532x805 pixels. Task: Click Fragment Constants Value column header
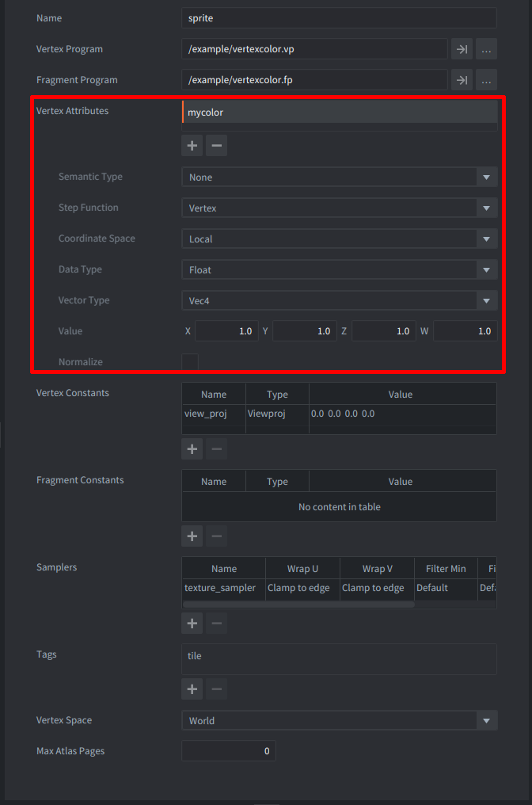pos(403,482)
